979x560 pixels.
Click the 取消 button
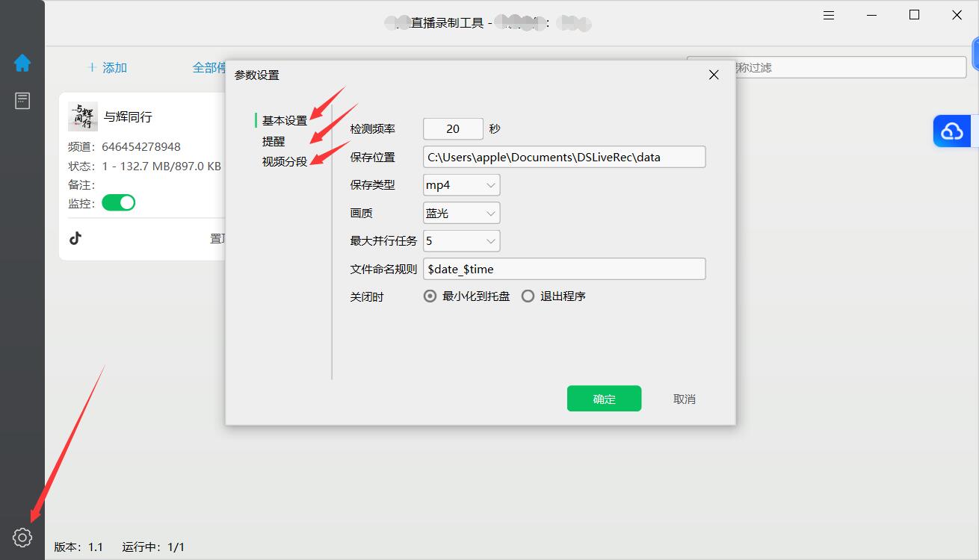coord(685,399)
